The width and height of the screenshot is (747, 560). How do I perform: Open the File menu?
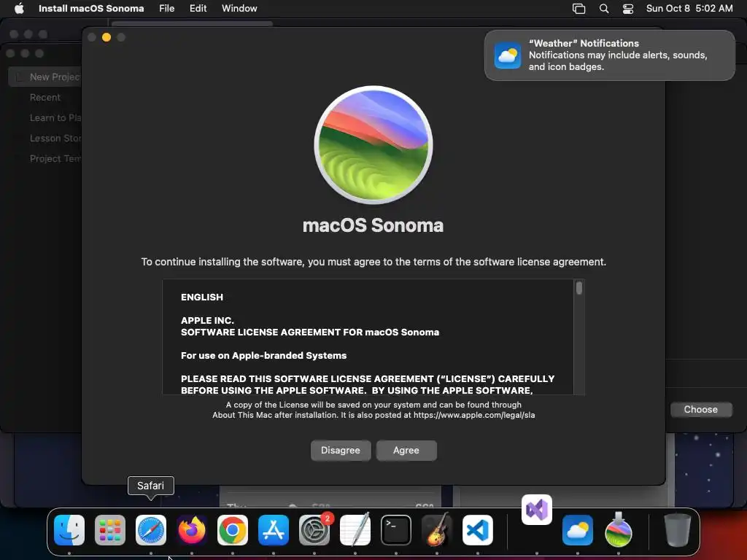167,8
